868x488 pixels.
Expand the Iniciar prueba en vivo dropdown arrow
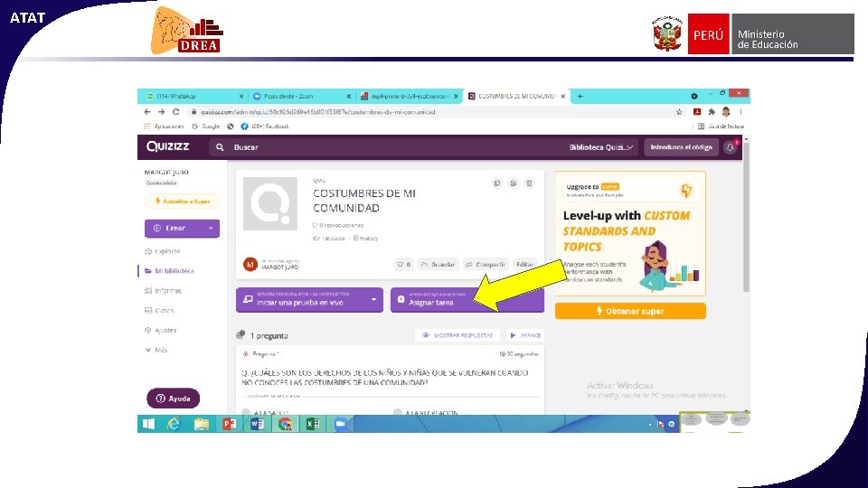pyautogui.click(x=373, y=300)
